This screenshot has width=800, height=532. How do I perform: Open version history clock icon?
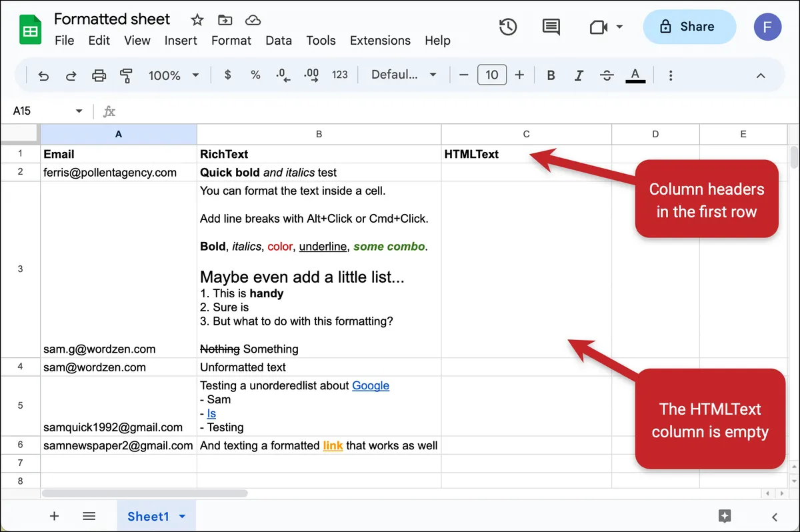(508, 27)
